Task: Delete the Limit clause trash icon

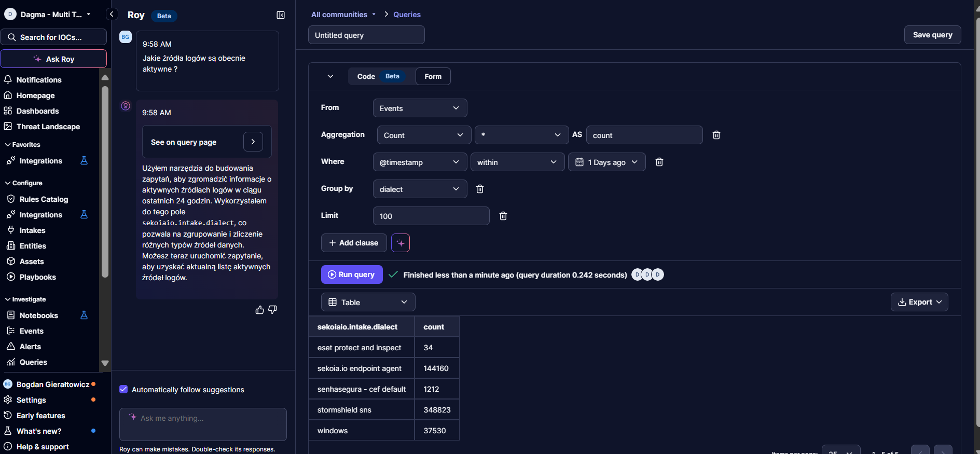Action: click(503, 216)
